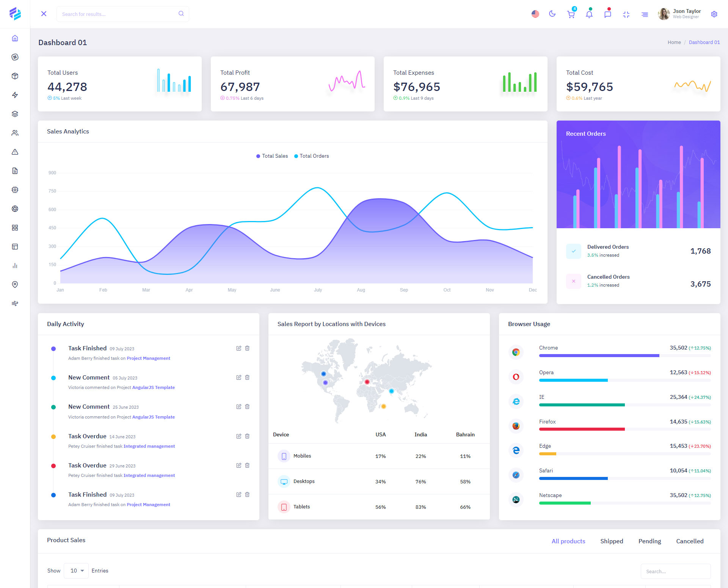Edit the New Comment 05 July entry
The image size is (728, 588).
238,377
